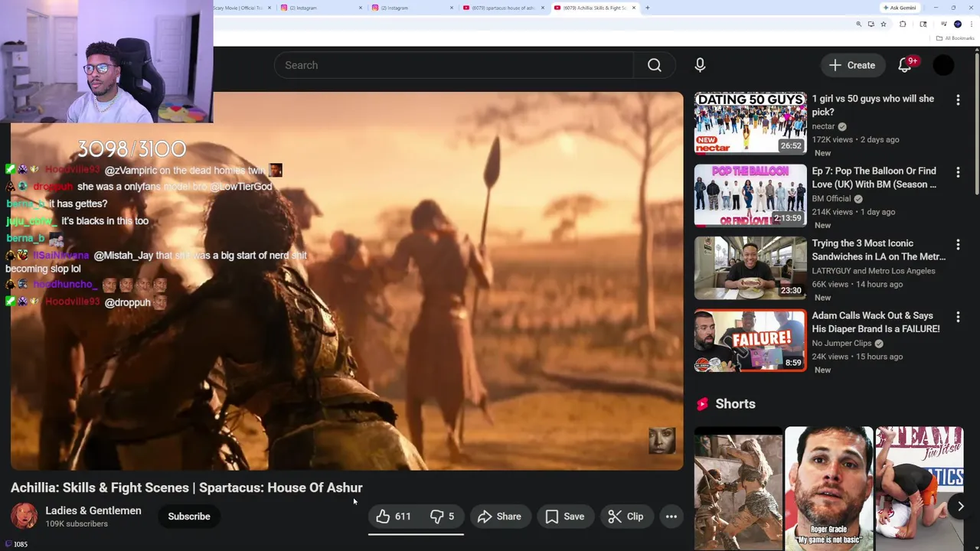Viewport: 980px width, 551px height.
Task: Focus the YouTube Search input field
Action: click(x=454, y=65)
